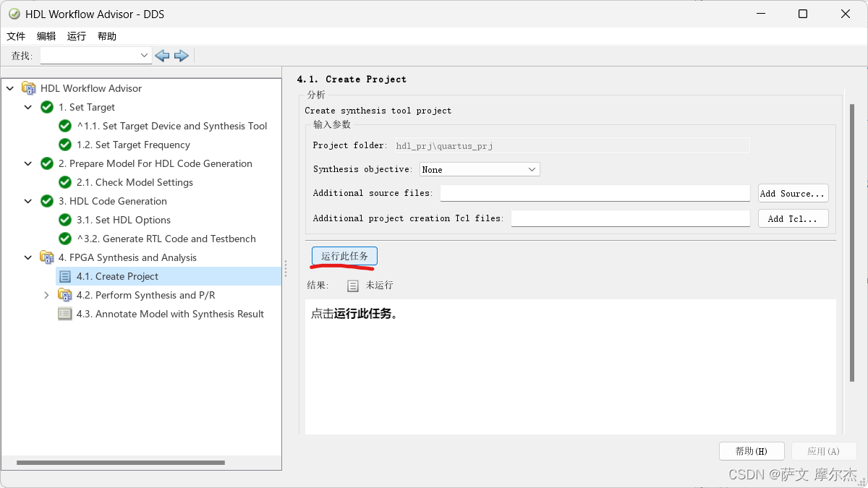Viewport: 868px width, 488px height.
Task: Click the folder icon of "4. FPGA Synthesis and Analysis"
Action: [46, 257]
